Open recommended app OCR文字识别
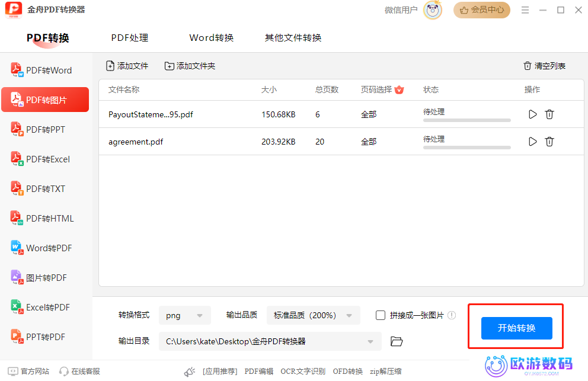The width and height of the screenshot is (588, 381). point(303,372)
